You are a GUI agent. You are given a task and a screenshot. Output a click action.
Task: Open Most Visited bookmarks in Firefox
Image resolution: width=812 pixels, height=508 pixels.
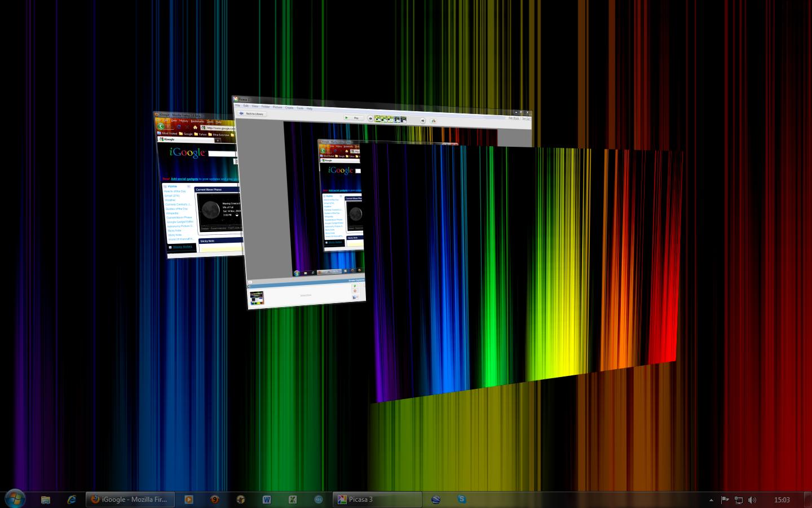coord(167,133)
